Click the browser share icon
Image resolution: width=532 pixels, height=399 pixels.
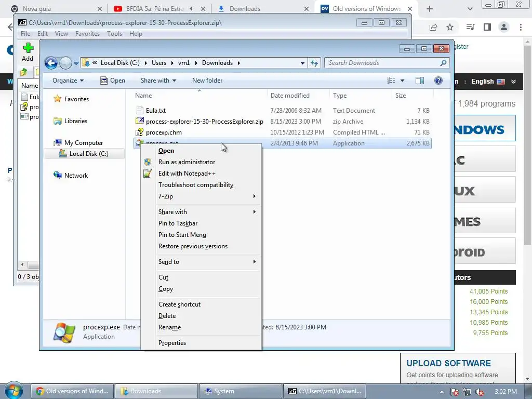[433, 27]
